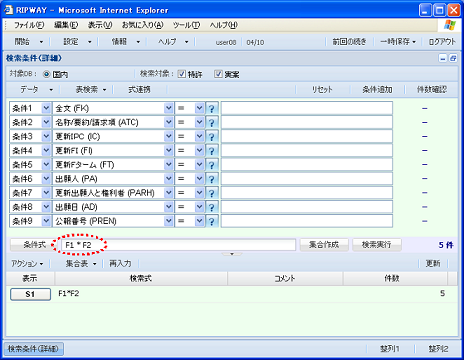Click the 条件式 input field containing F1 * F2
Viewport: 464px width, 360px height.
(178, 245)
